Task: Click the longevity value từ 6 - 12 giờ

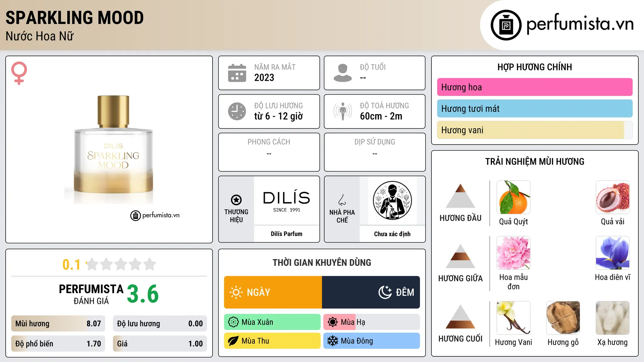Action: click(x=279, y=116)
